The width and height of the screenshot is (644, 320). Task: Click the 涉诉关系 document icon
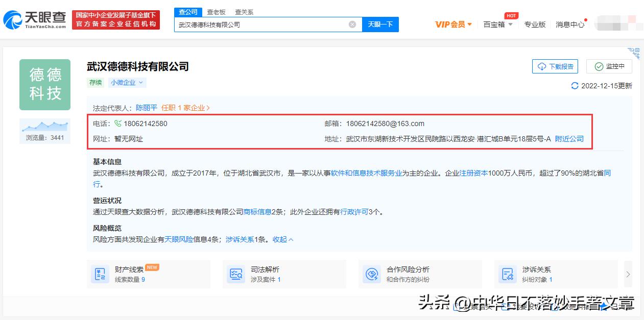(507, 274)
